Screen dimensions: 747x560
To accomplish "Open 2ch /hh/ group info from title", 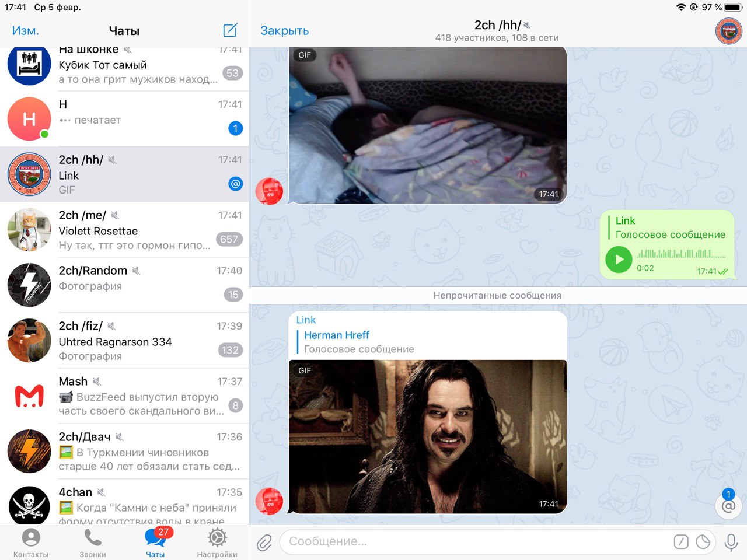I will coord(497,25).
